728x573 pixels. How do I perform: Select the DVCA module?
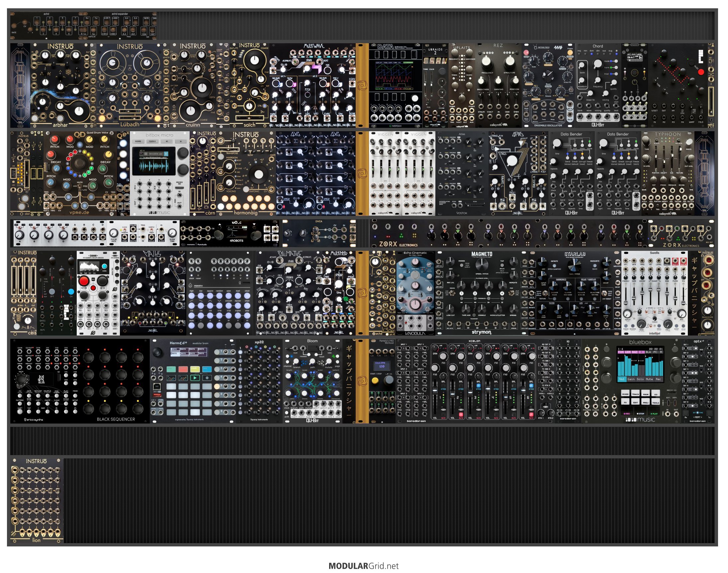(x=319, y=233)
